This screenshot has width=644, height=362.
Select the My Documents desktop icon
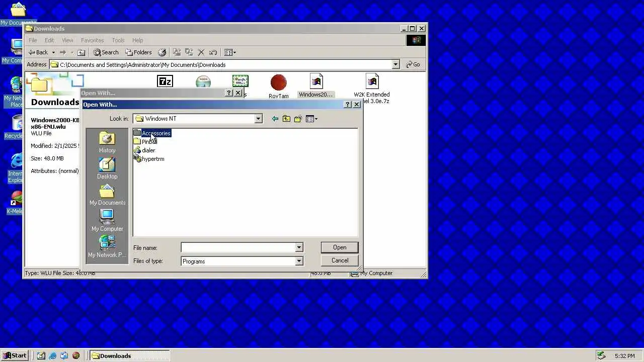point(18,14)
